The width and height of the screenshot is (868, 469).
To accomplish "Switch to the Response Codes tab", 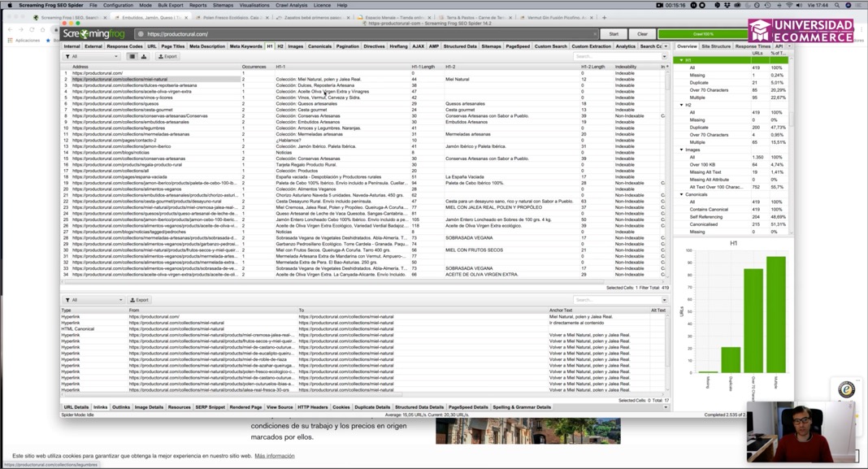I will coord(124,46).
